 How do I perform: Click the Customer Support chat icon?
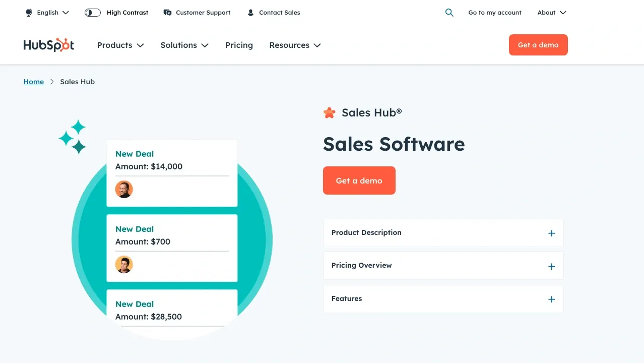(x=167, y=13)
